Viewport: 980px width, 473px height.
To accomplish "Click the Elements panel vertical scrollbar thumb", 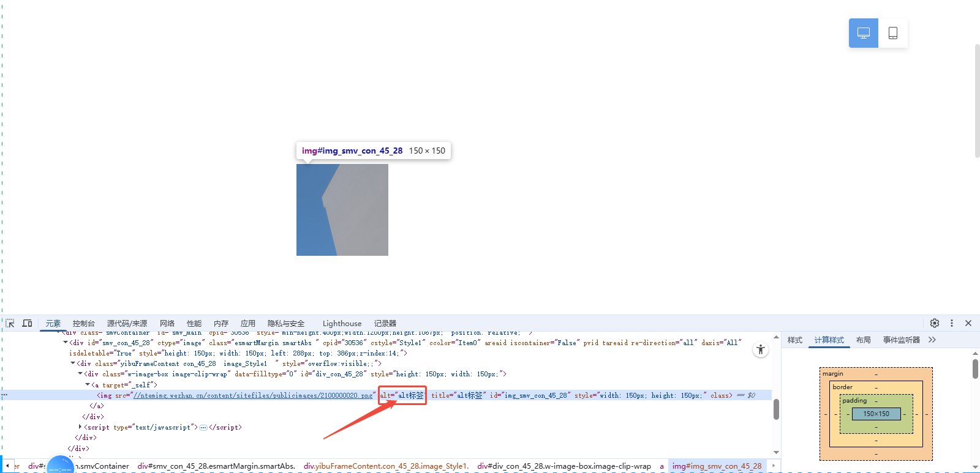I will point(776,409).
